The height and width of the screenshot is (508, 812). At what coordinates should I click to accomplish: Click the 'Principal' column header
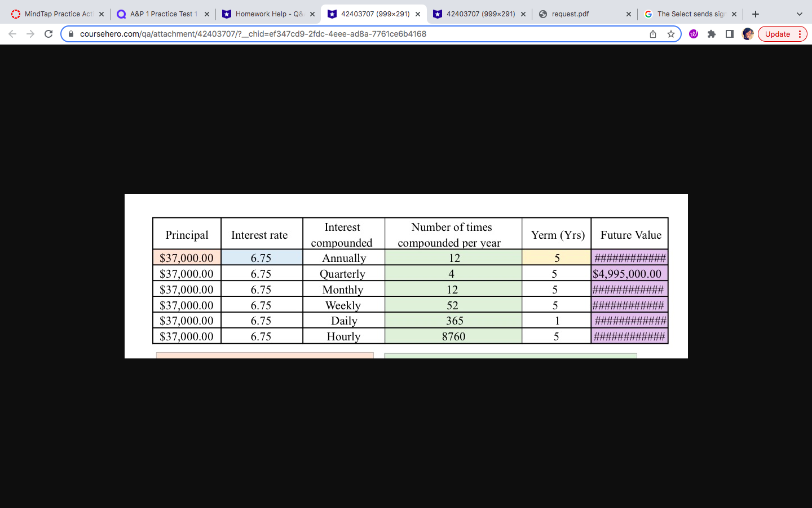[187, 234]
